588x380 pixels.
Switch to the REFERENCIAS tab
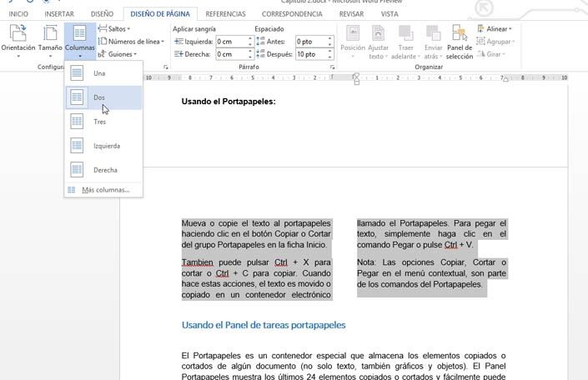(225, 14)
